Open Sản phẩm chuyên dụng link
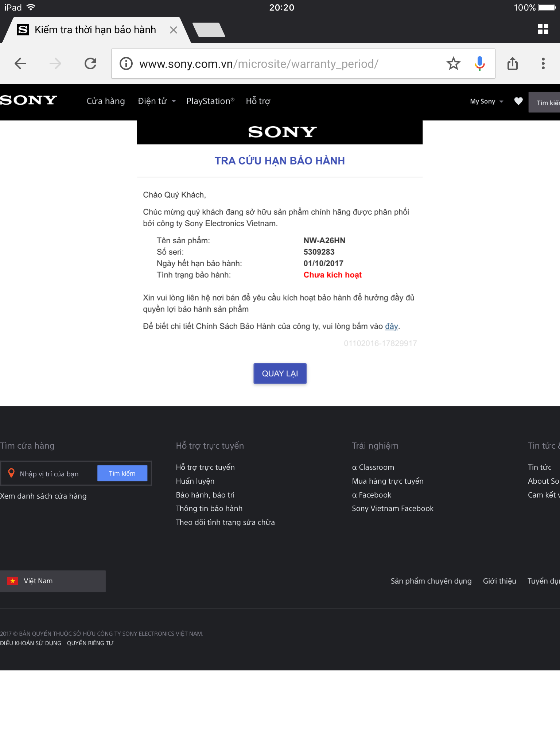This screenshot has width=560, height=747. click(431, 581)
